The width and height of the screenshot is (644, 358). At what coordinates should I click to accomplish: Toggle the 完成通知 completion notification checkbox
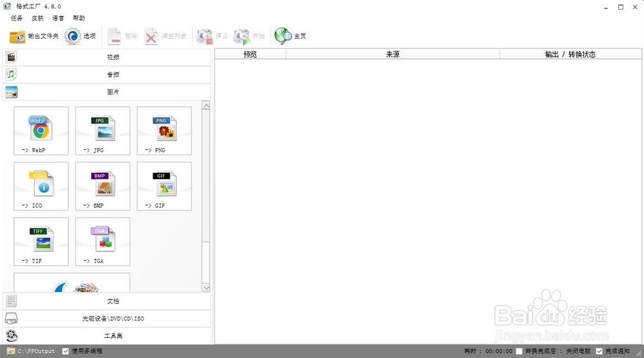click(599, 351)
